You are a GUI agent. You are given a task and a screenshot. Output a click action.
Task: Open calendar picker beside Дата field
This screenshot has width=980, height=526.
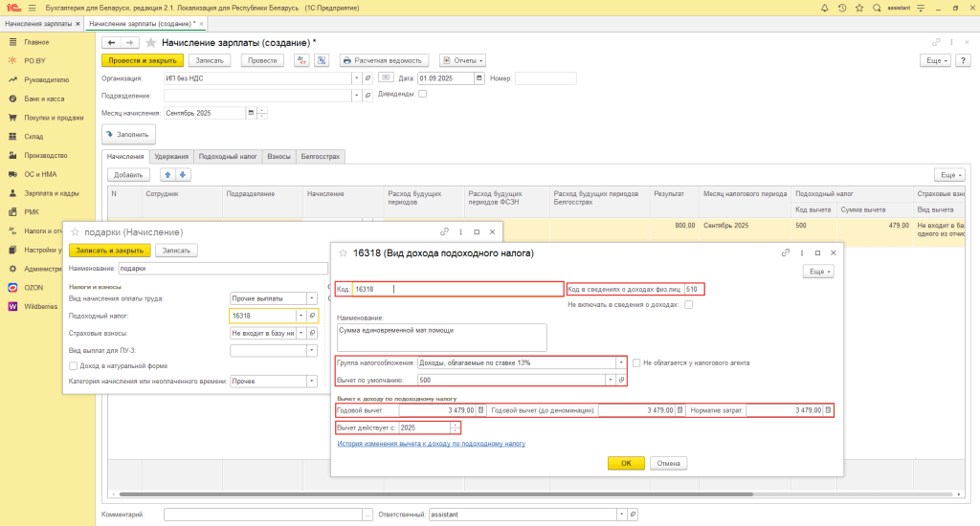479,78
